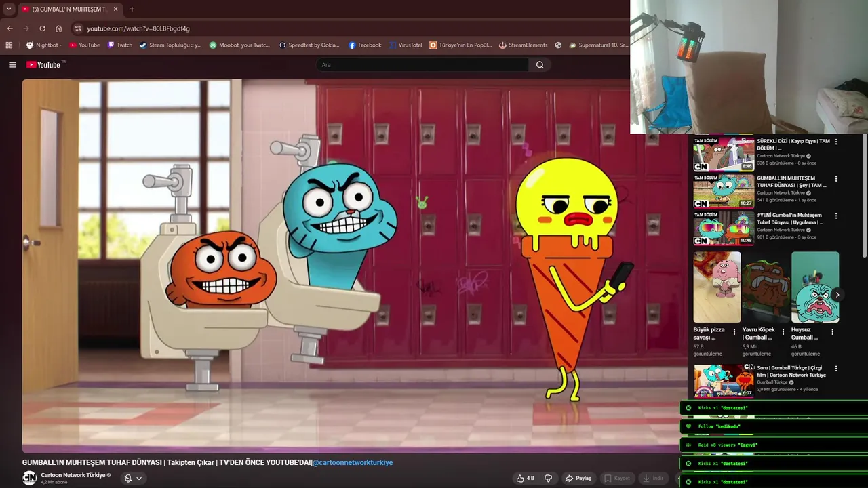Focus the address bar URL
This screenshot has height=488, width=868.
coord(138,28)
